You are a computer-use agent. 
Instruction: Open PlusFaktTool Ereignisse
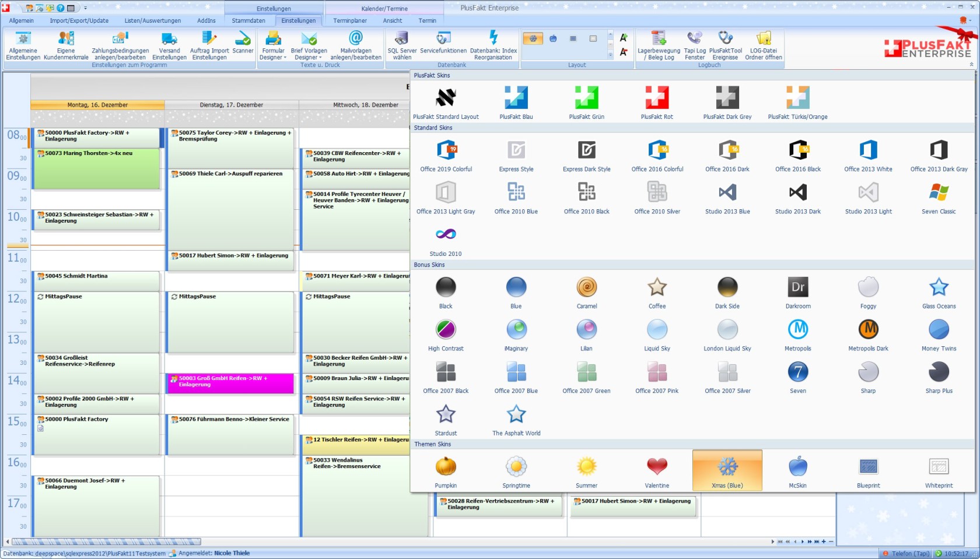click(726, 45)
